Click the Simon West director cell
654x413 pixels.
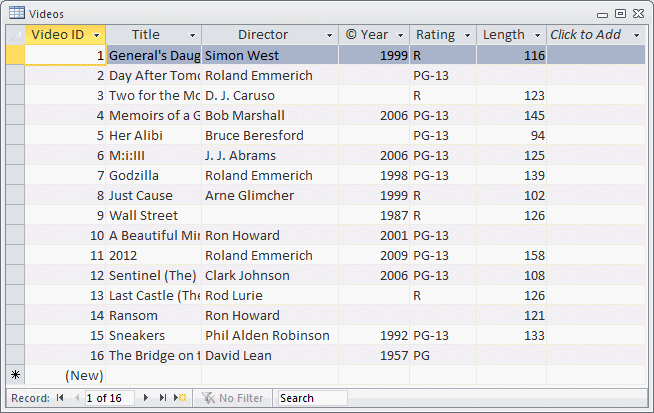270,55
